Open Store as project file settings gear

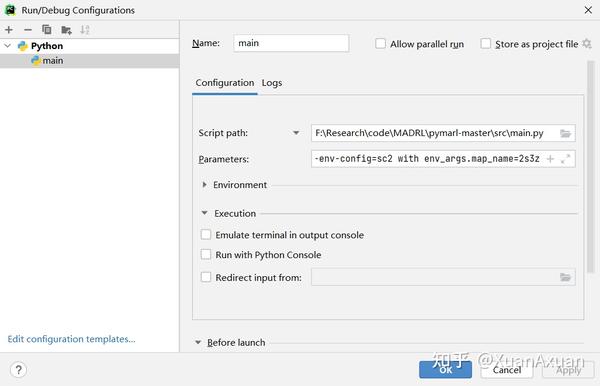point(587,44)
